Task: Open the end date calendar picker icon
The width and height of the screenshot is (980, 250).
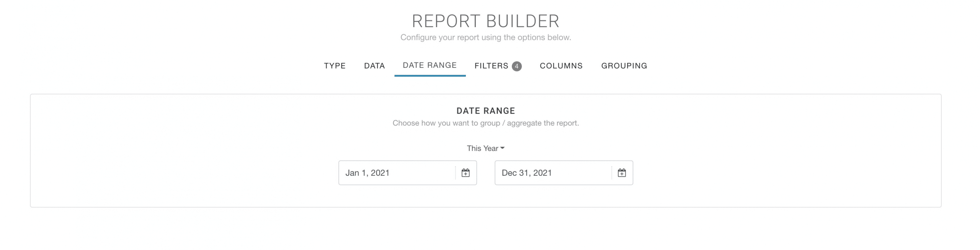Action: [x=621, y=173]
